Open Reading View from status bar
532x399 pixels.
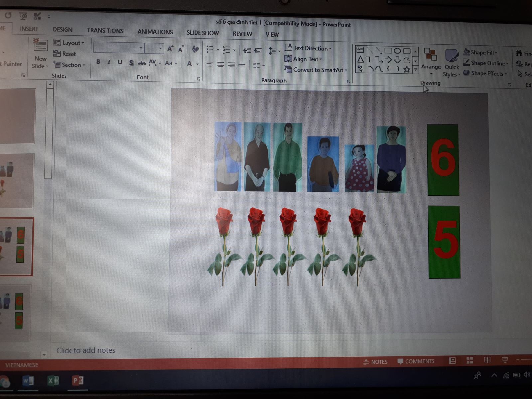click(x=487, y=360)
